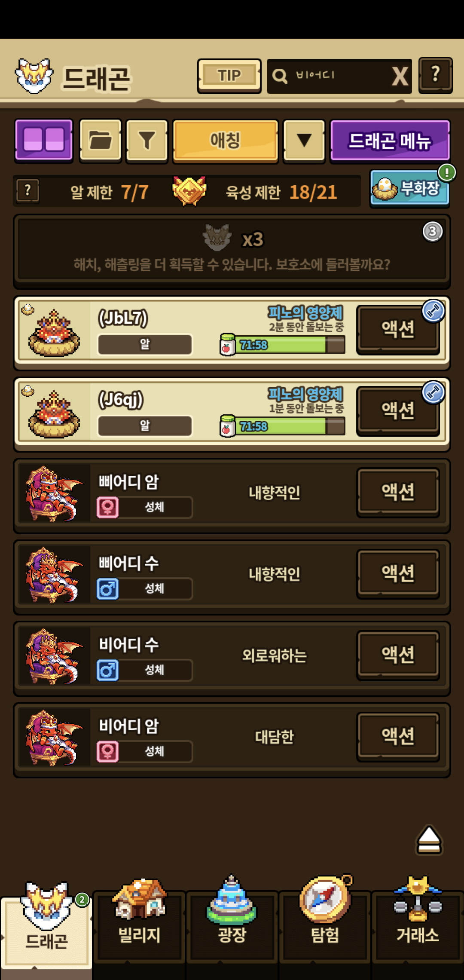Tap the dumbbell icon on JbL7 egg

coord(433,311)
